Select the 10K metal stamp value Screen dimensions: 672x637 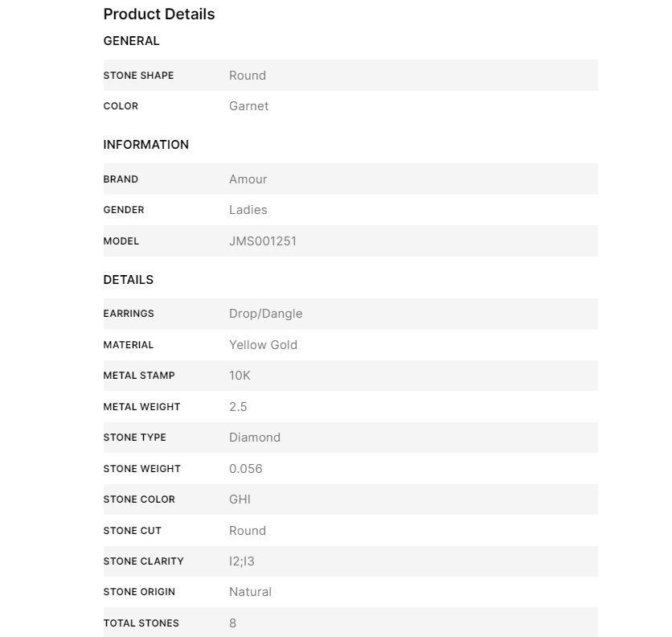coord(240,376)
